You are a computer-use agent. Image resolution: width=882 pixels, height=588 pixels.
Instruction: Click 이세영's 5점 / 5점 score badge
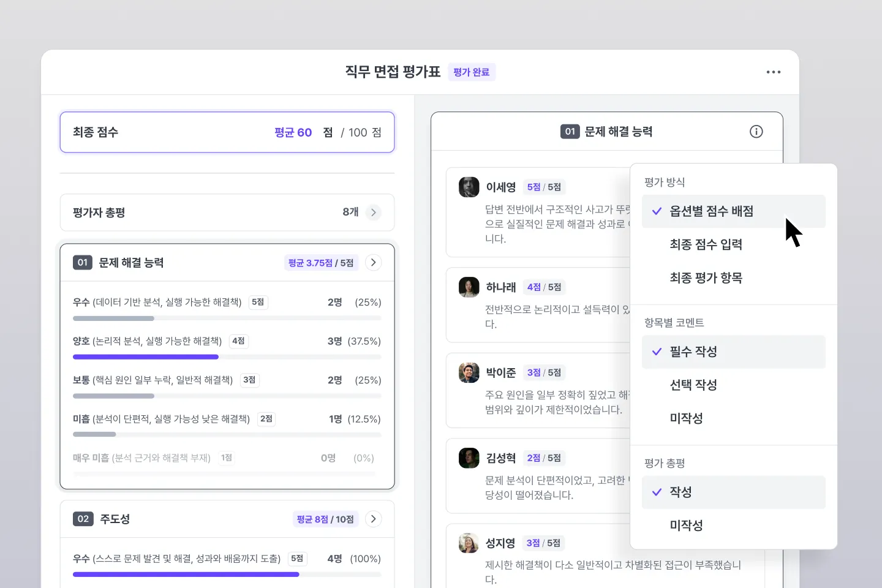click(x=544, y=187)
